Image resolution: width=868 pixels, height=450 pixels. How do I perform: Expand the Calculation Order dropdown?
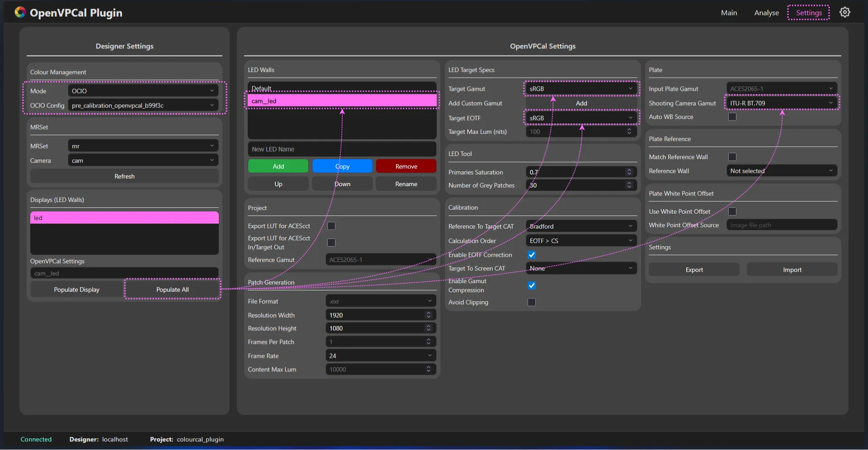[x=581, y=240]
